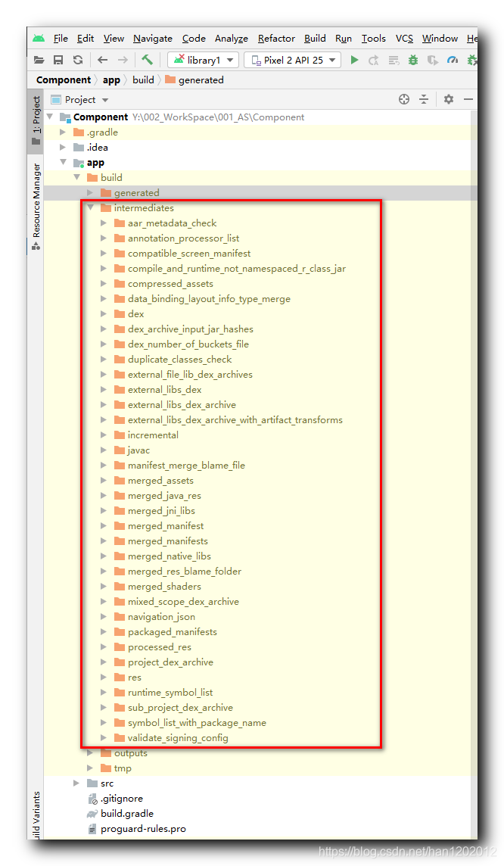
Task: Open Project panel settings gear icon
Action: pos(449,99)
